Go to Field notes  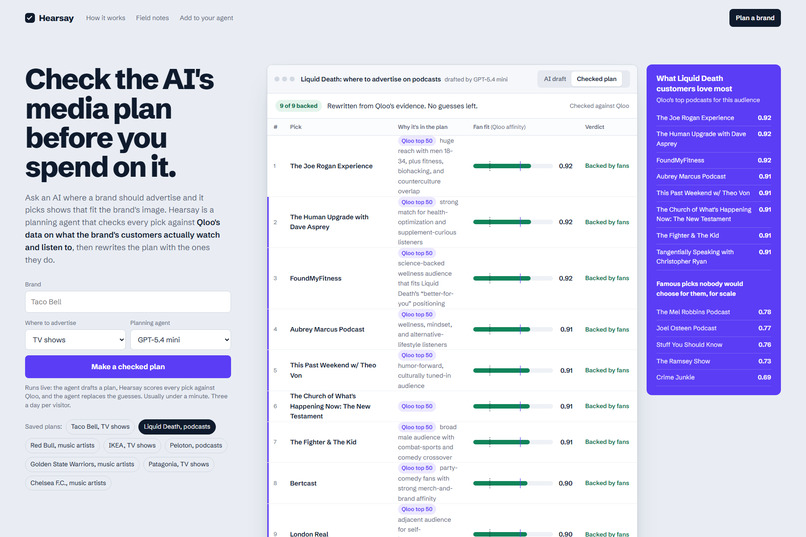(152, 18)
